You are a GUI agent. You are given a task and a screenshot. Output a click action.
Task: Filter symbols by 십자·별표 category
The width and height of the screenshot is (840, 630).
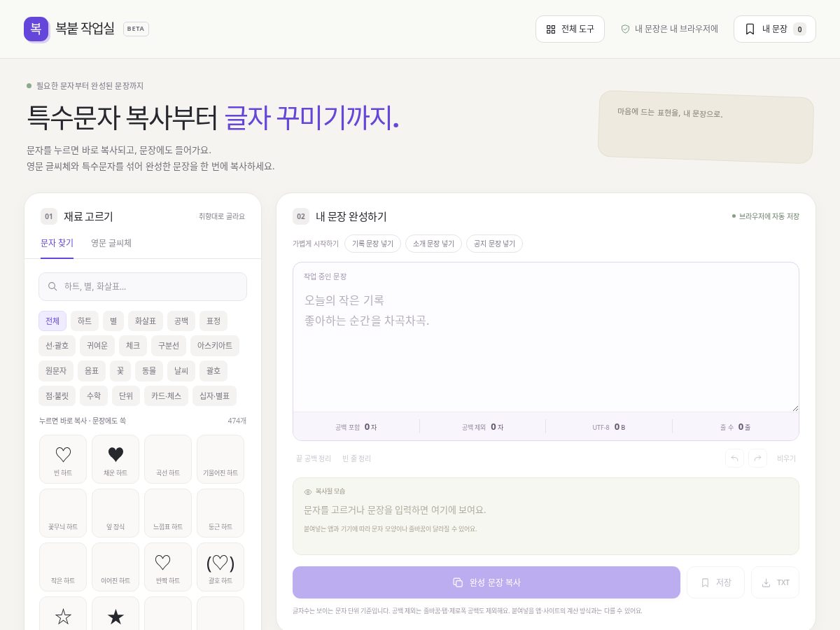(215, 396)
